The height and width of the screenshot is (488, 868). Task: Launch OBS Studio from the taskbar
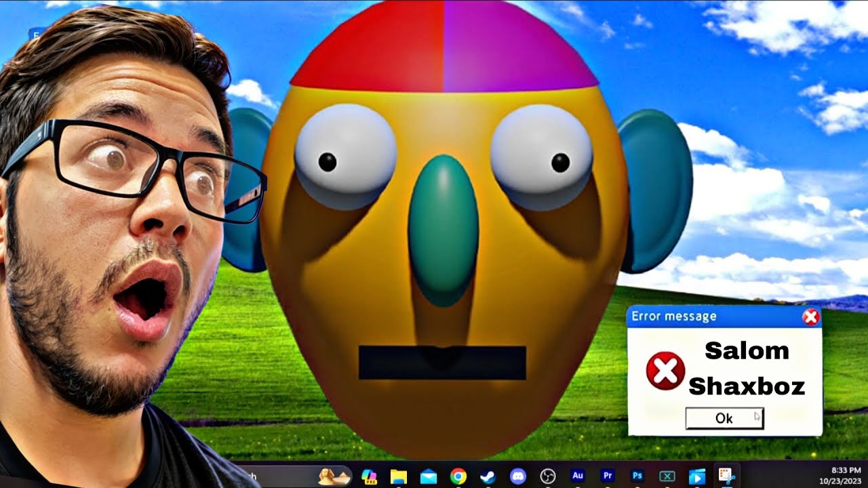tap(547, 476)
